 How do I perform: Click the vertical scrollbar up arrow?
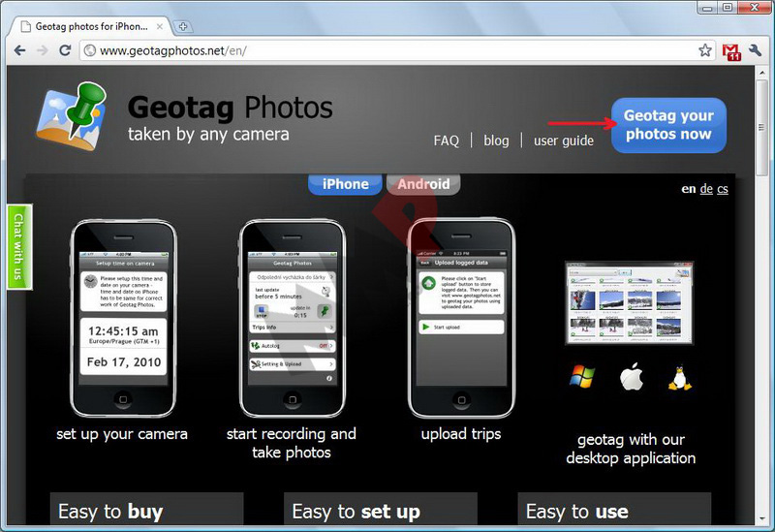click(762, 74)
